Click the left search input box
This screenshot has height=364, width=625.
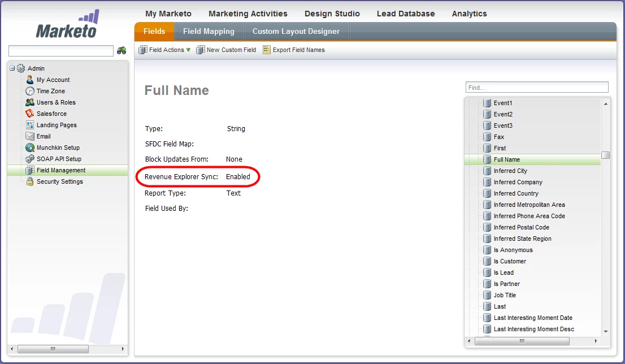point(61,51)
